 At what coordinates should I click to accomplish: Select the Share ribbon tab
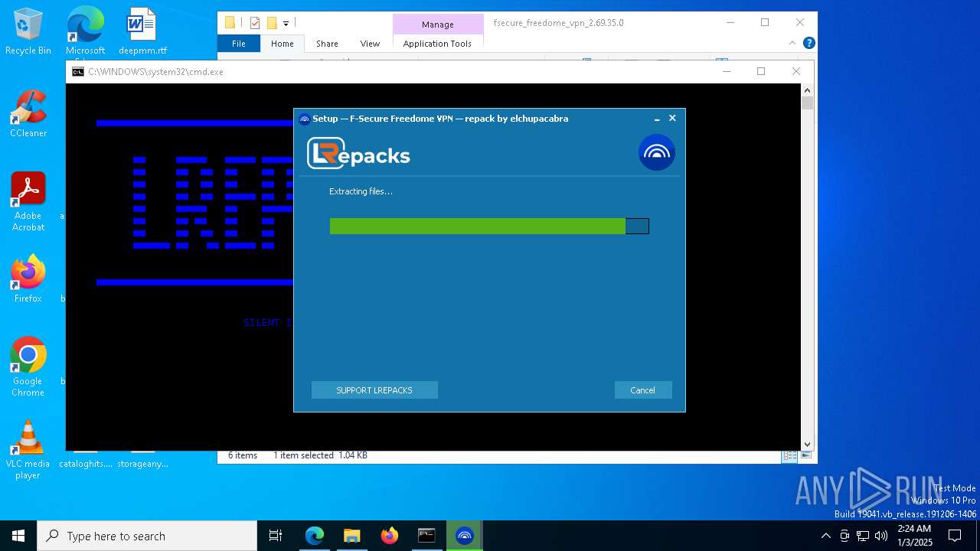[327, 44]
